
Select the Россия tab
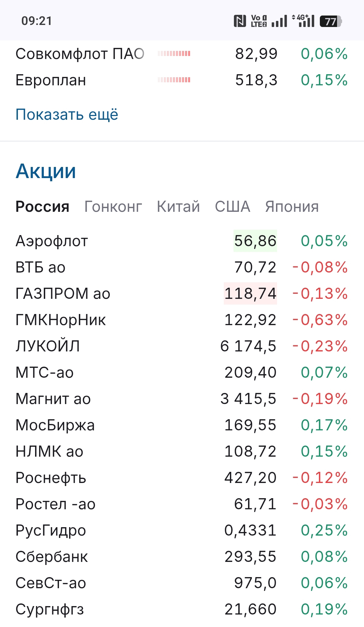pyautogui.click(x=42, y=207)
